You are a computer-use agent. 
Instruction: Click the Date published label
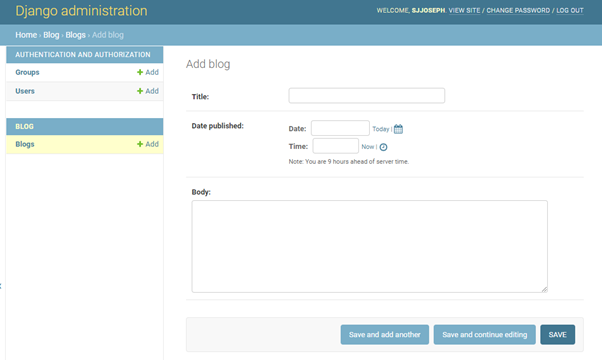pos(218,126)
